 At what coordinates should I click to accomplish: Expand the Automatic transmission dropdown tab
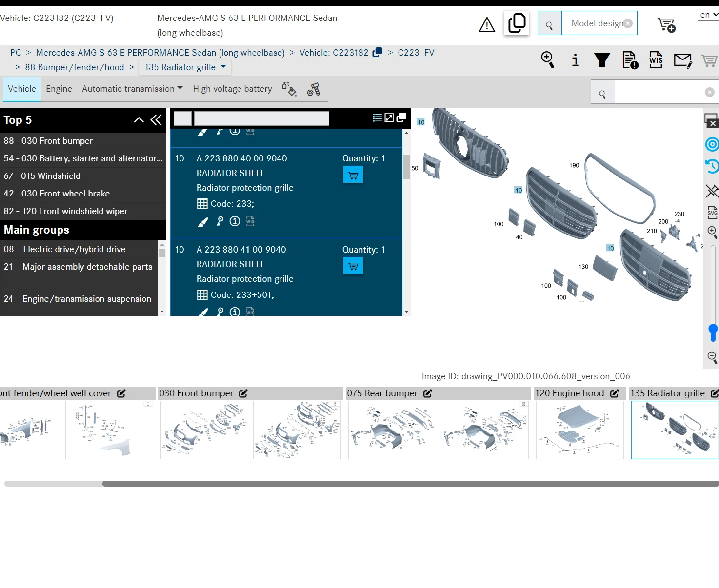coord(132,89)
